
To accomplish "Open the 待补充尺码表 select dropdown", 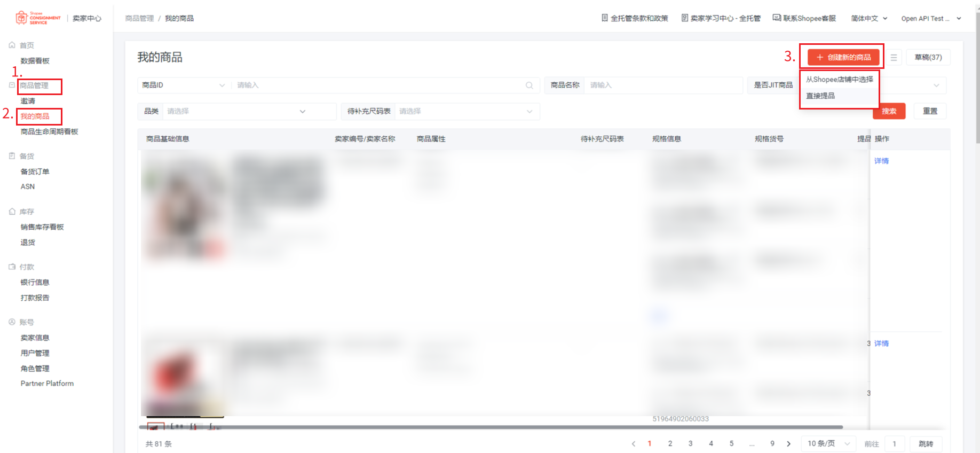I will click(467, 111).
